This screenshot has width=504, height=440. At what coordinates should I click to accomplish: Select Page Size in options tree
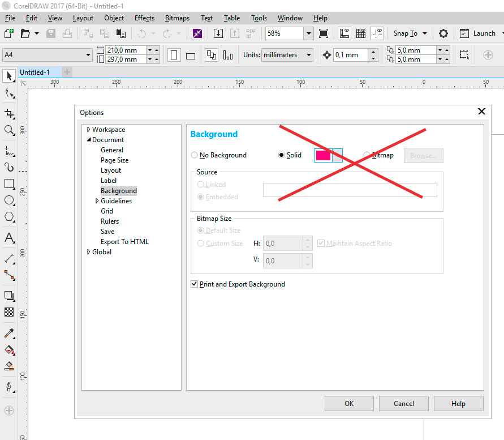coord(114,160)
